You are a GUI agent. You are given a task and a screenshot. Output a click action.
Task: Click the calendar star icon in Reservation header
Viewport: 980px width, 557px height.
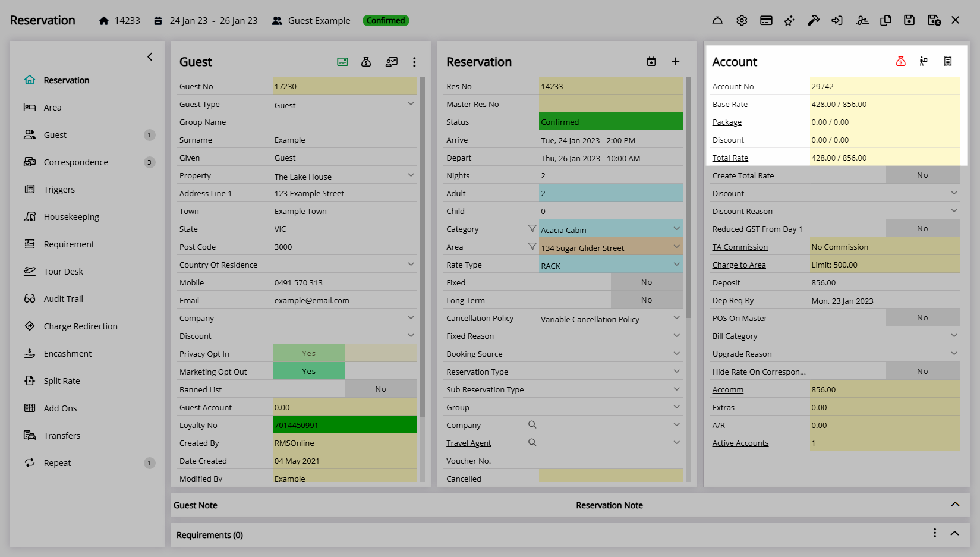651,62
